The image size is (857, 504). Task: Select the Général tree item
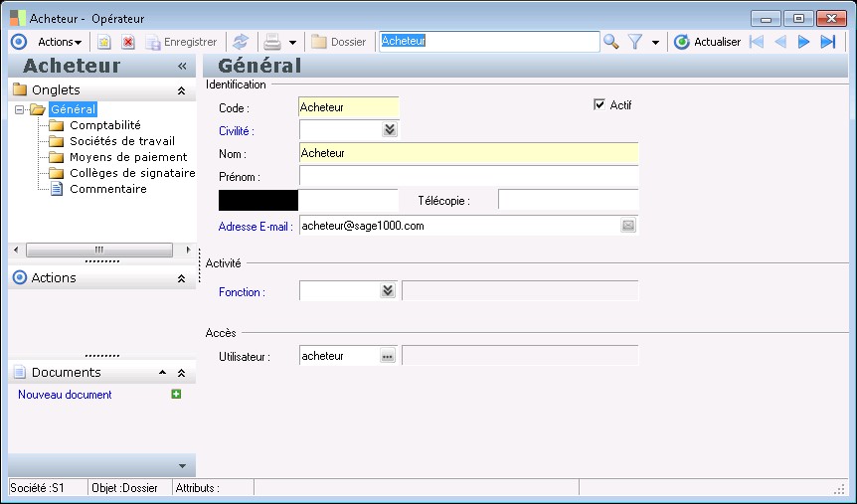click(x=73, y=109)
